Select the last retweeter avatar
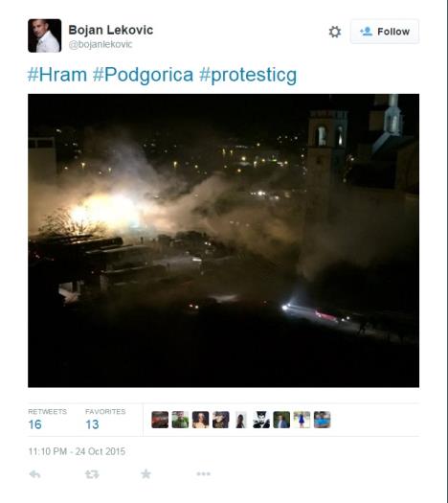 (322, 420)
